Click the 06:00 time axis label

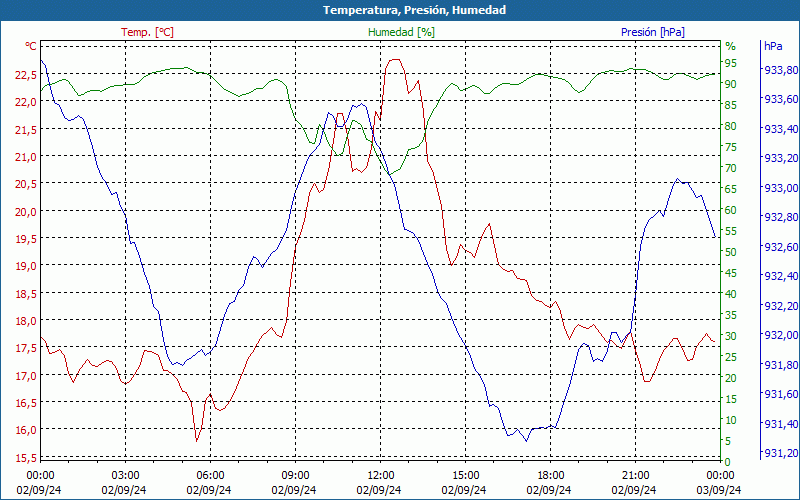pyautogui.click(x=210, y=474)
